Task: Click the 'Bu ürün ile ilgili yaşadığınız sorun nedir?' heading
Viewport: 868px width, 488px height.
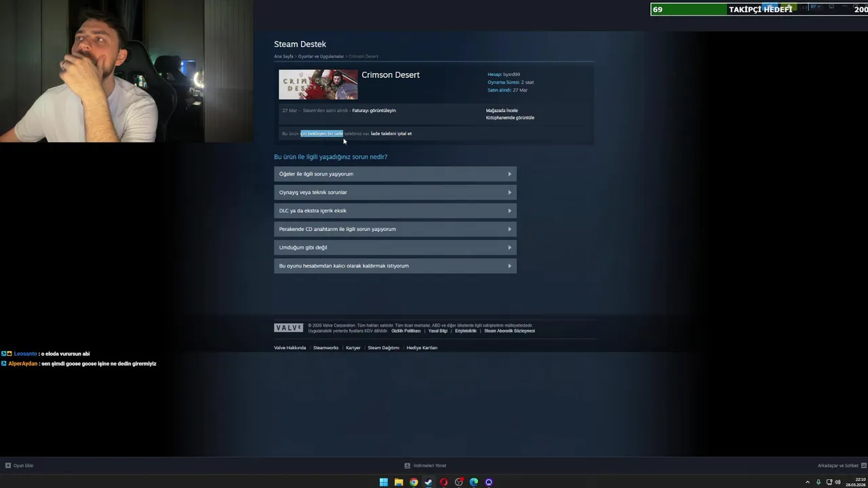Action: [x=330, y=157]
